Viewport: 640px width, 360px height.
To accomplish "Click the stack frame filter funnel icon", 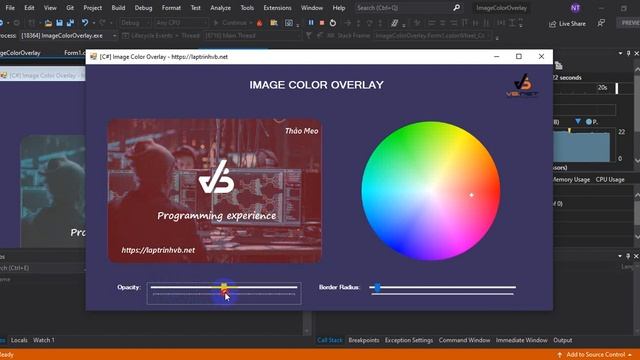I will (309, 36).
